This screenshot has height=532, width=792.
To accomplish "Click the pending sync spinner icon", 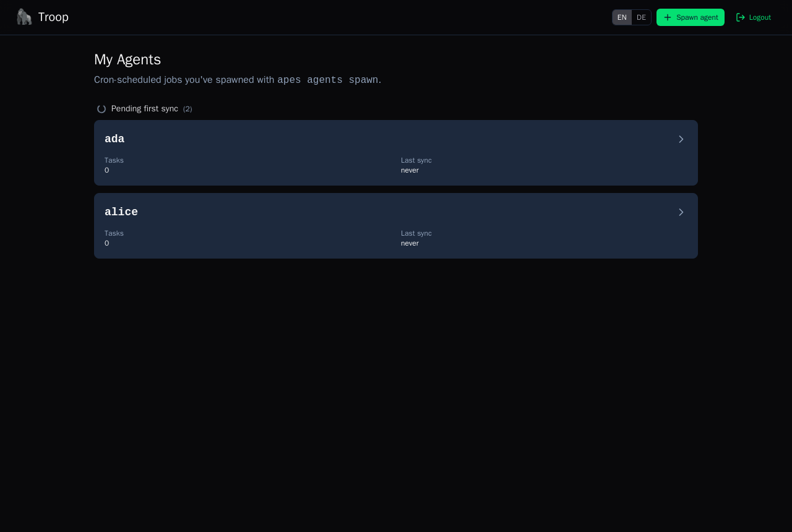I will tap(101, 109).
